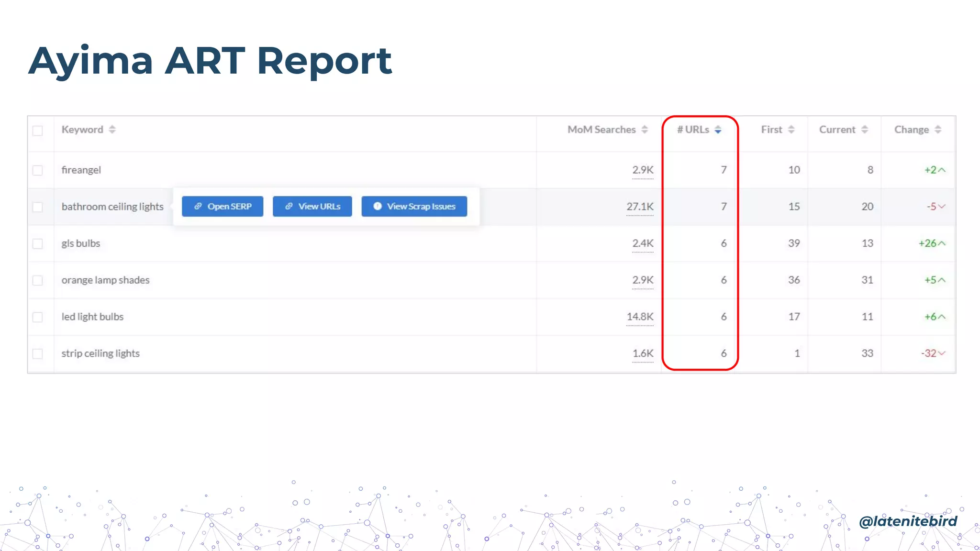The width and height of the screenshot is (980, 551).
Task: Sort by First column arrows
Action: click(791, 130)
